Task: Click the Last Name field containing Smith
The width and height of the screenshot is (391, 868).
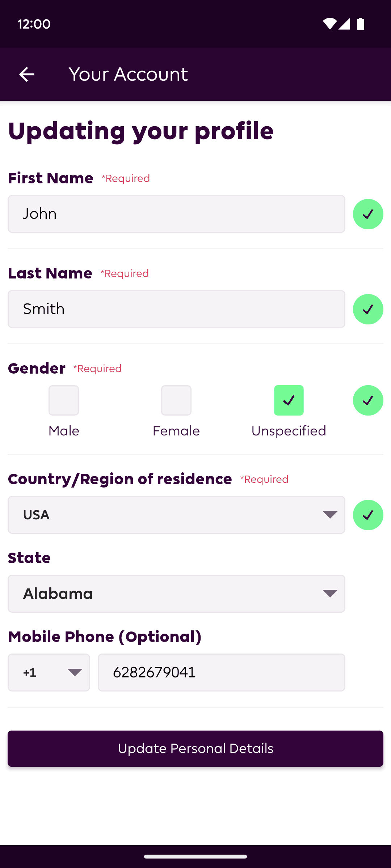Action: (176, 309)
